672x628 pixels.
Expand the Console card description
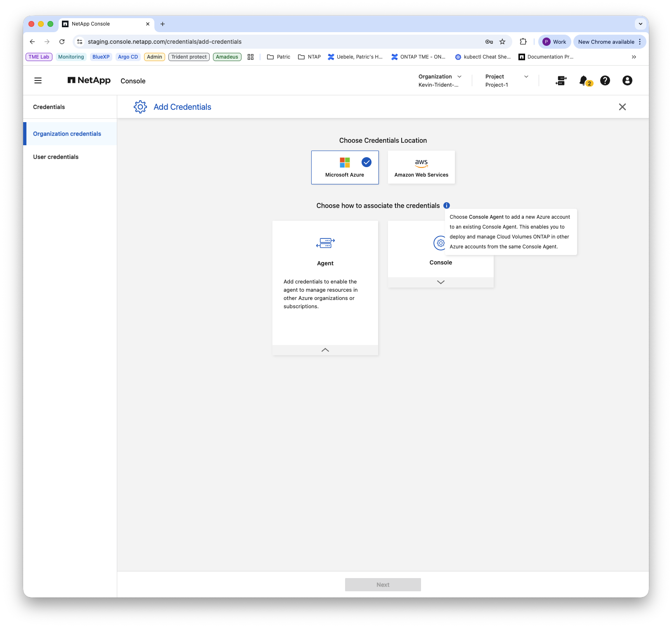[441, 282]
